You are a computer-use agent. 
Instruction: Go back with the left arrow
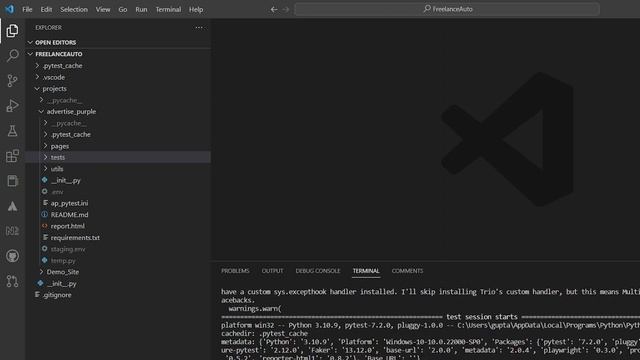(x=274, y=9)
